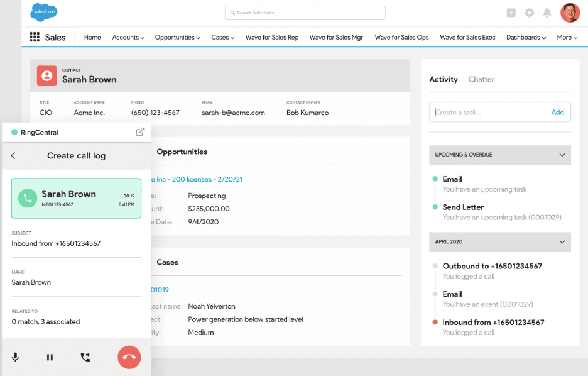Click subject Power generation below started level

(246, 319)
